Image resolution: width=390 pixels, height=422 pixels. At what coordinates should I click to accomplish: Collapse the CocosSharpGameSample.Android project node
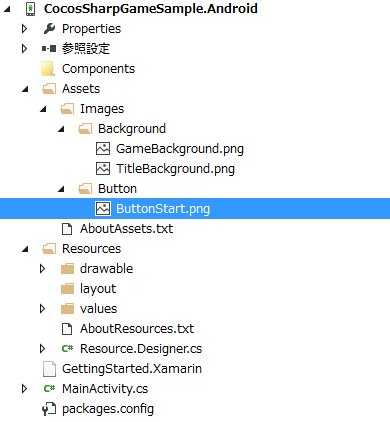click(x=7, y=9)
